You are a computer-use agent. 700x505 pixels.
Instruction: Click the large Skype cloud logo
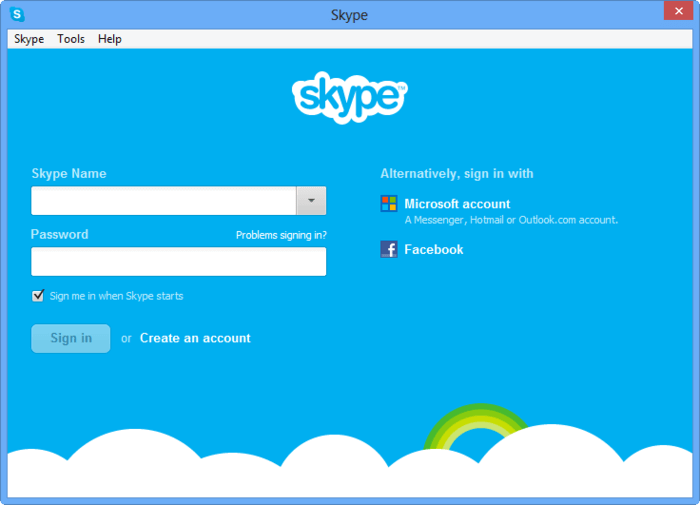[x=349, y=97]
